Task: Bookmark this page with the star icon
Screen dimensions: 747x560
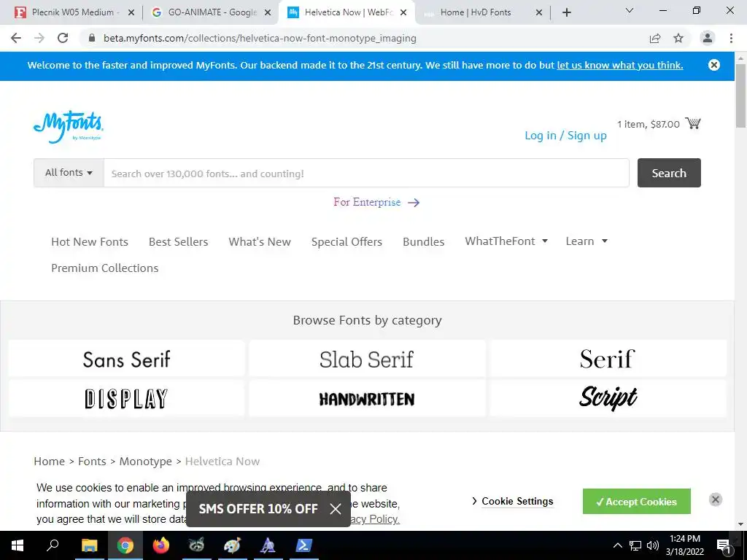Action: click(x=678, y=38)
